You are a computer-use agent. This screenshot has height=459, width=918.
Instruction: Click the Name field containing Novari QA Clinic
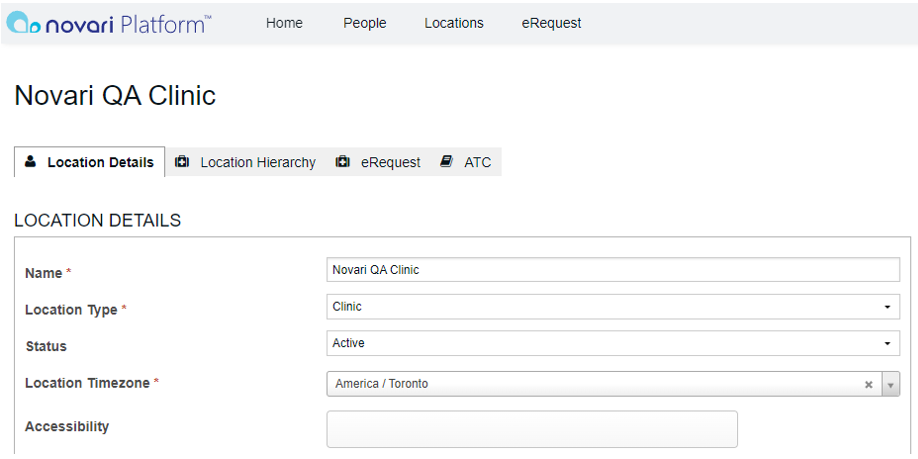[x=613, y=270]
